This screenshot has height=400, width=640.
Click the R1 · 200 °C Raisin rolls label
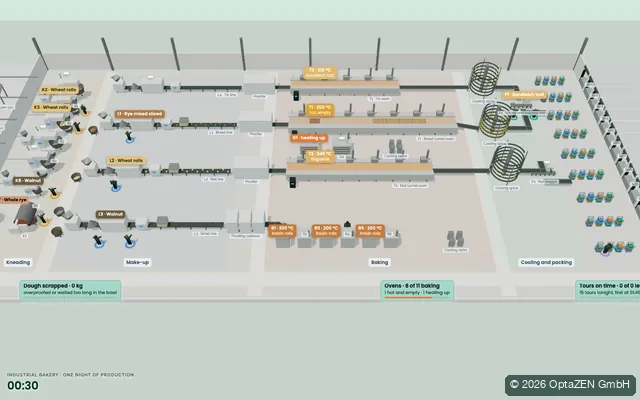[x=282, y=231]
